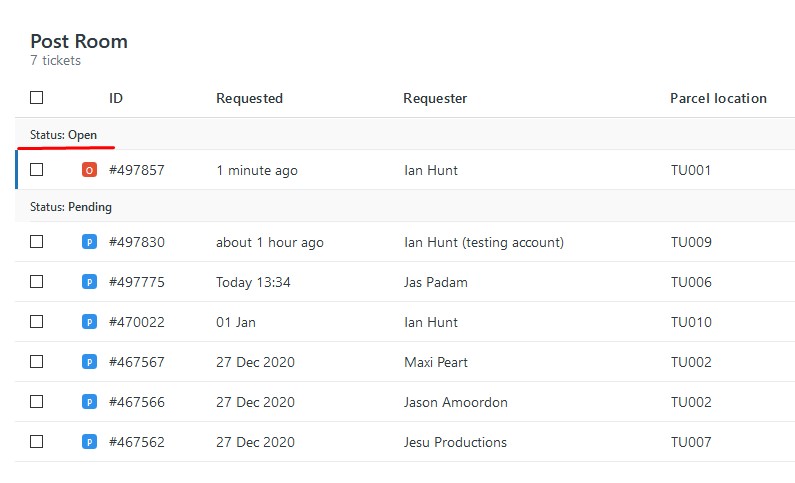Click the Pending status icon for ticket #467562
Screen dimensions: 795x483
coord(89,442)
